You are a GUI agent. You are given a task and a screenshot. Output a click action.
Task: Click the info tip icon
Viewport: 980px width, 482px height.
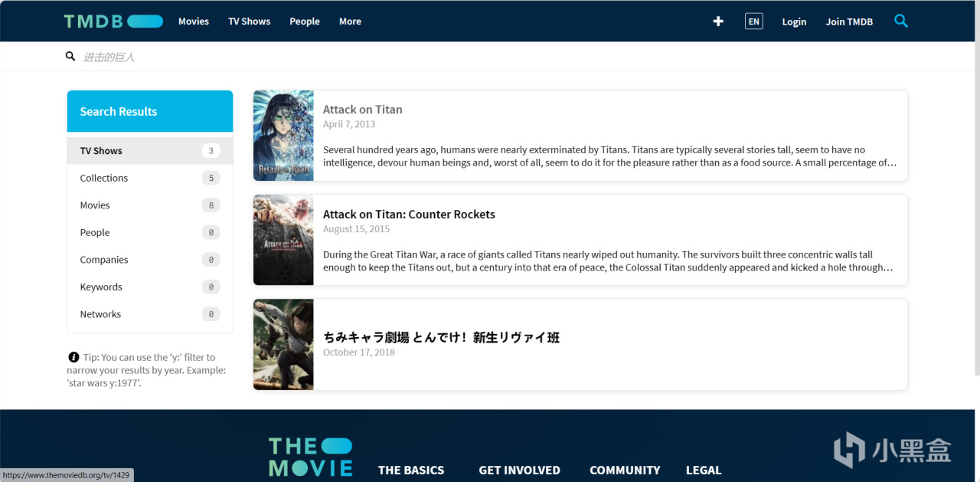(x=73, y=357)
